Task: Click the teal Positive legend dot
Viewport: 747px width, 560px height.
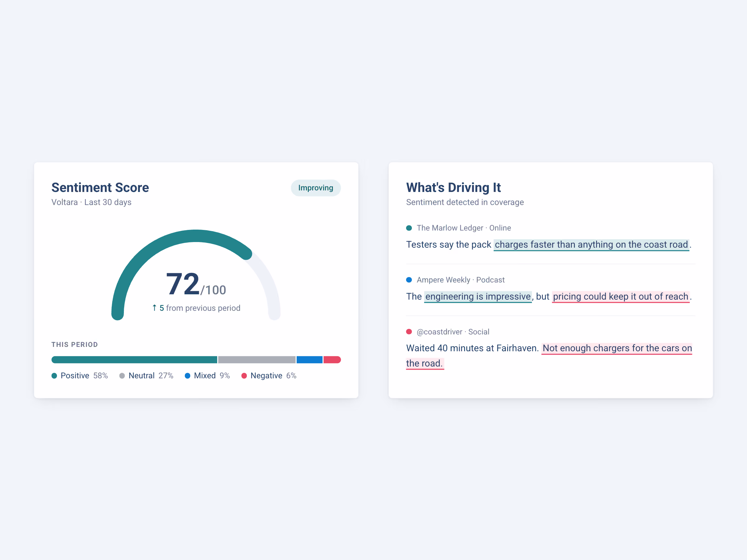Action: point(54,376)
